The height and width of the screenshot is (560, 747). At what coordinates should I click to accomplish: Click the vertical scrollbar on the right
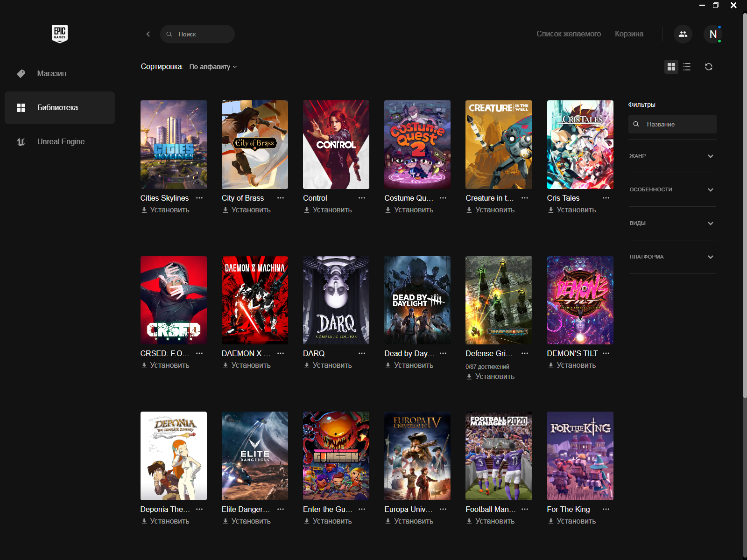[x=745, y=205]
